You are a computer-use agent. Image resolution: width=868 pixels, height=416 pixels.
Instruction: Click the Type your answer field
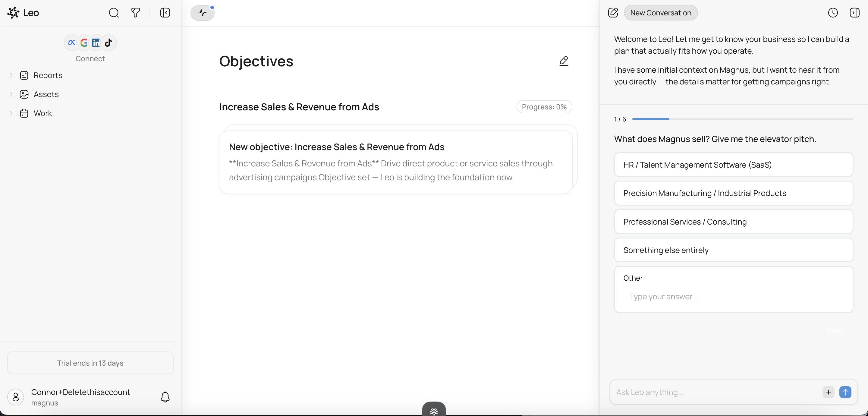point(734,297)
